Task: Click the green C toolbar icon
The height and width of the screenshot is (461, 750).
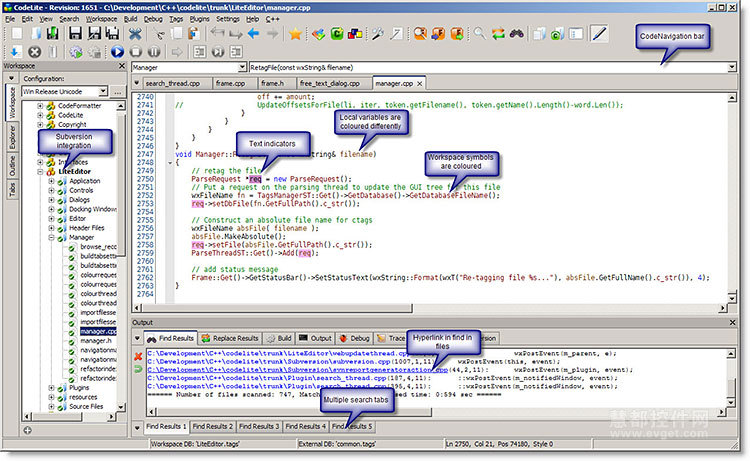Action: coord(337,33)
